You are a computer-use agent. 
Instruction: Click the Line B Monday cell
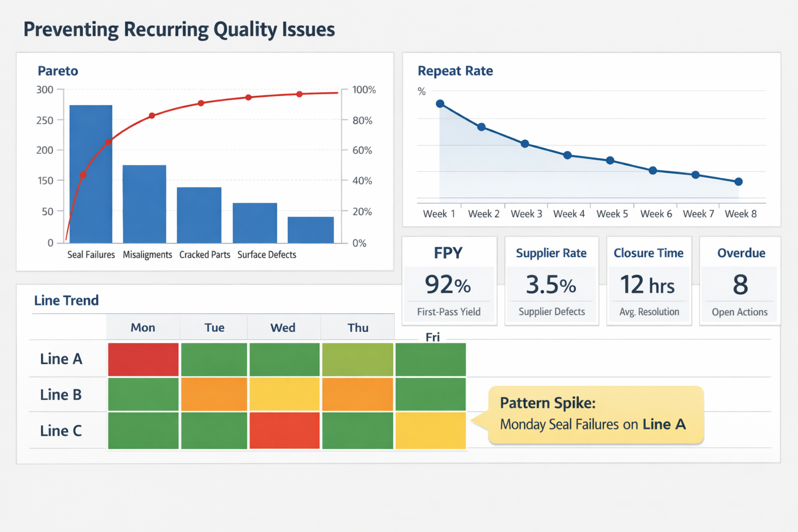(x=143, y=394)
